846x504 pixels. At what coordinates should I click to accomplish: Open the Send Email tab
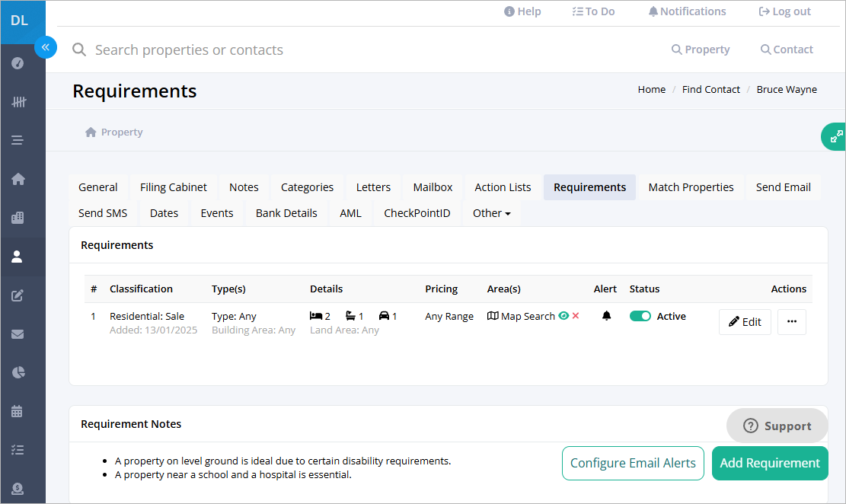[x=784, y=187]
